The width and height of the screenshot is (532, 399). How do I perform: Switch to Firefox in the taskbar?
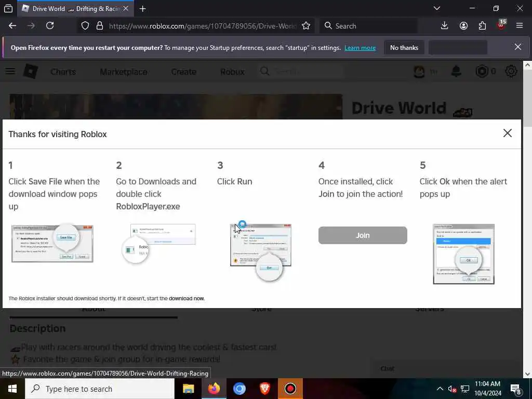(x=214, y=389)
